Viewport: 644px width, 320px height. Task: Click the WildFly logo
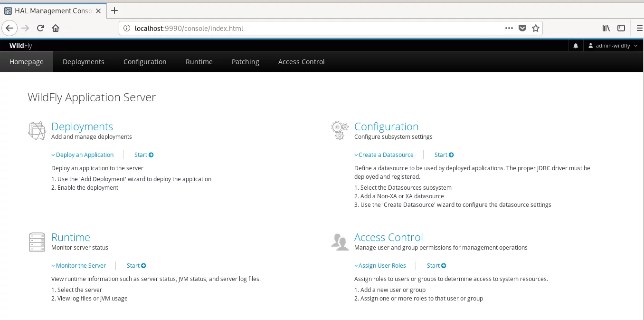(21, 46)
